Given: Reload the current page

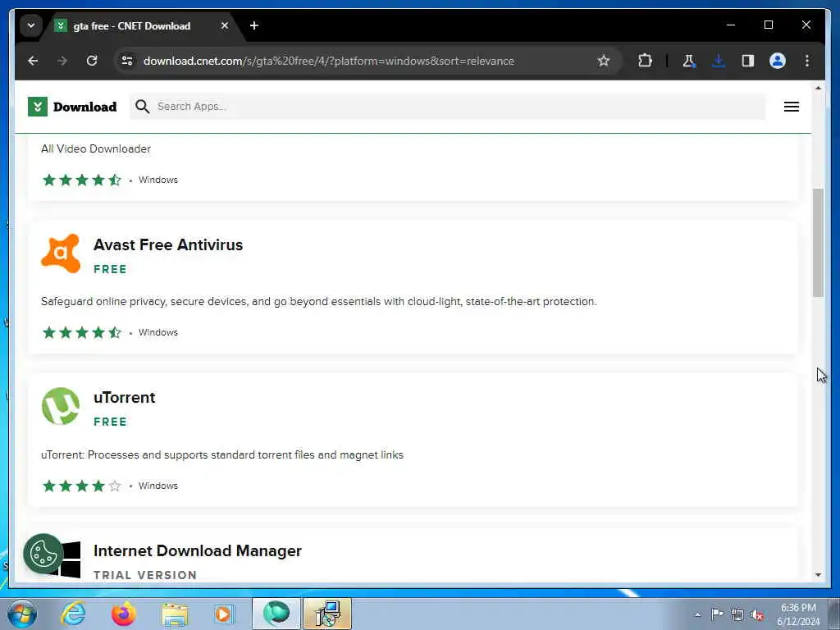Looking at the screenshot, I should click(92, 61).
